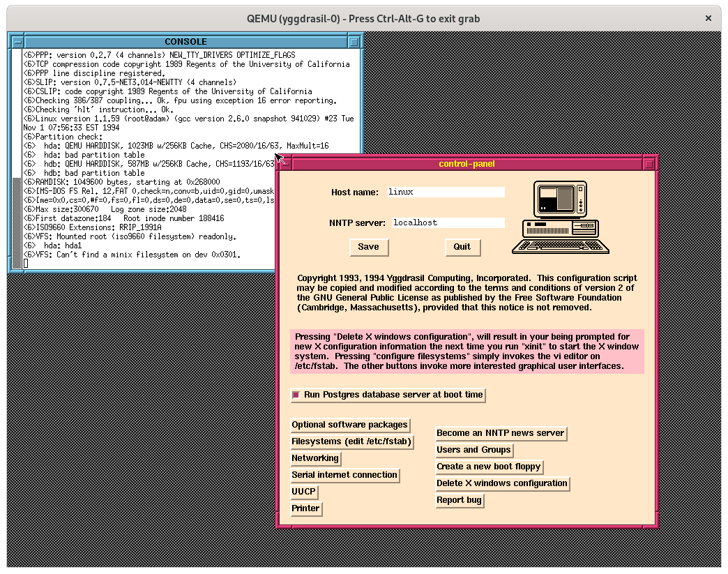728x574 pixels.
Task: Click console line "Max size:300670 Log zone size:2048"
Action: 105,209
